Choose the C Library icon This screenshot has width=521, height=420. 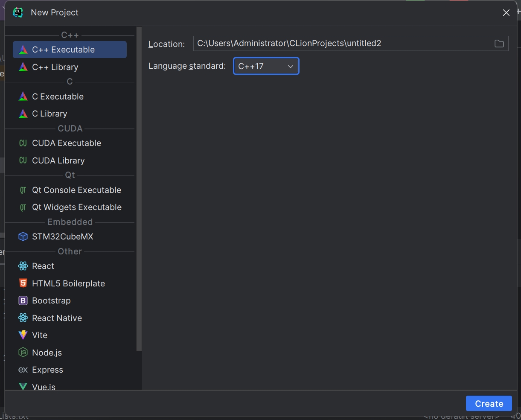click(x=23, y=114)
